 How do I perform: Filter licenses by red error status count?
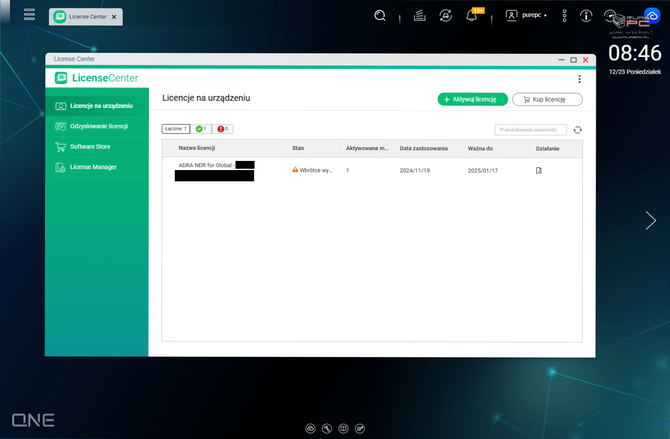point(223,129)
